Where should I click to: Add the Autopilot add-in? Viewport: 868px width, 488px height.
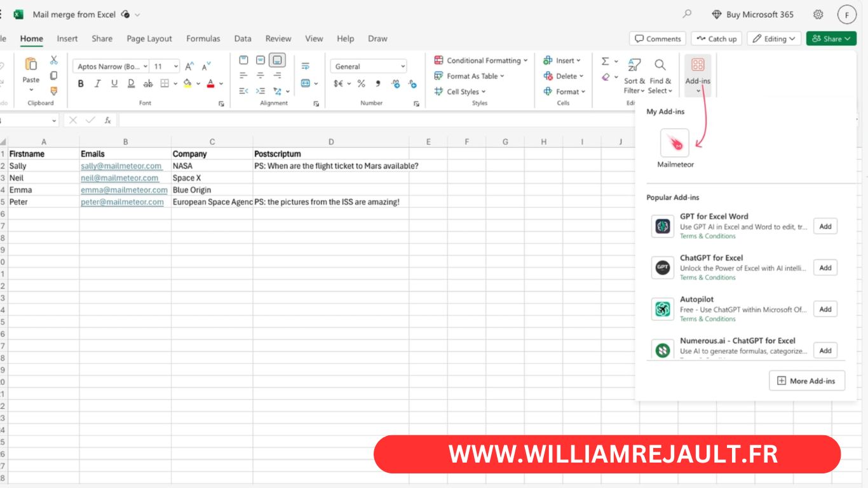point(825,309)
